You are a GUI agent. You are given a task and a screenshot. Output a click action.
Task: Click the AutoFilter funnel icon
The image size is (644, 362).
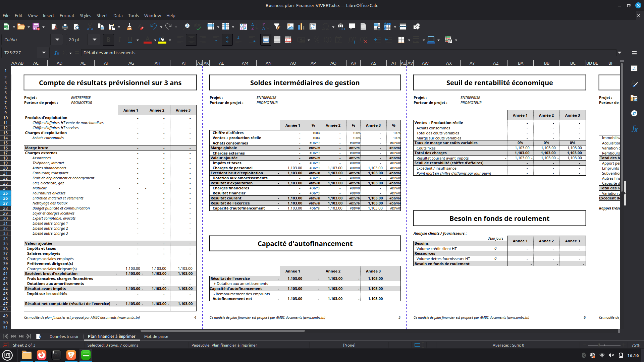[277, 27]
